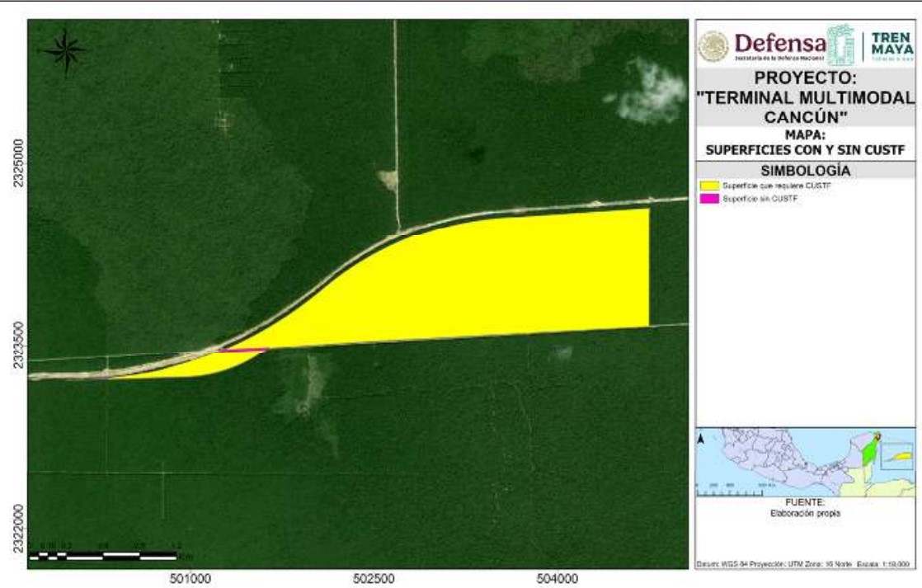
Task: Click the magenta 'sin CUSTF' legend swatch
Action: 708,200
